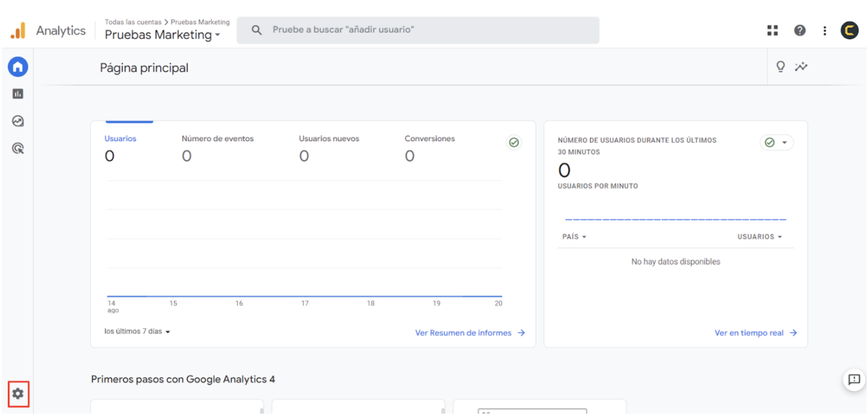Click the search input field

pos(418,30)
